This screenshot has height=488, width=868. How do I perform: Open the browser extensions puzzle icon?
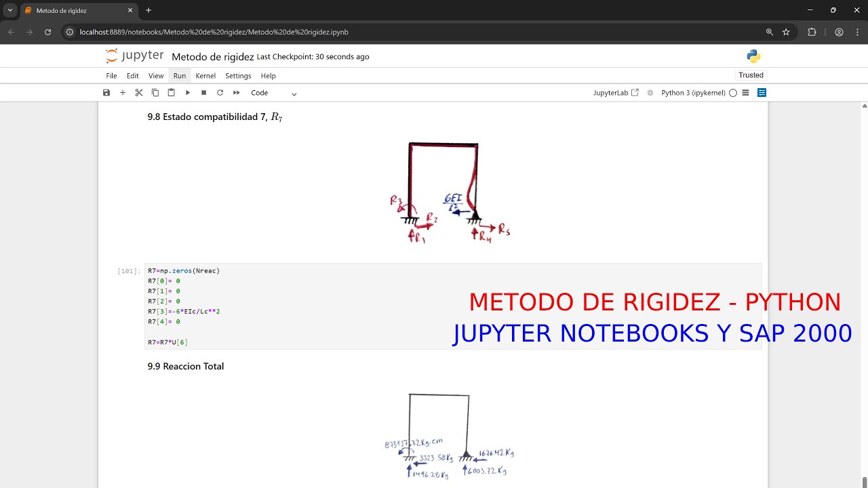point(812,32)
